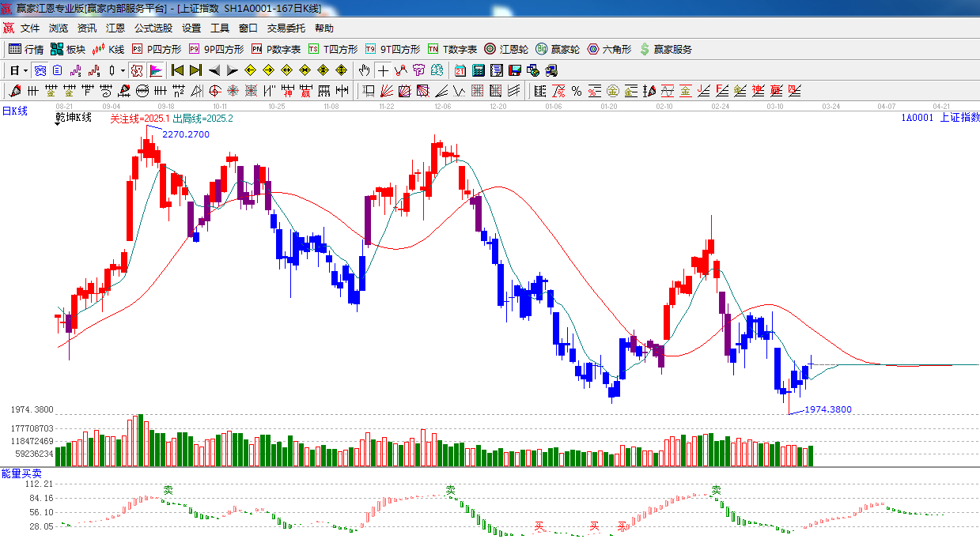Expand the 日 period dropdown arrow
Image resolution: width=980 pixels, height=539 pixels.
(26, 70)
